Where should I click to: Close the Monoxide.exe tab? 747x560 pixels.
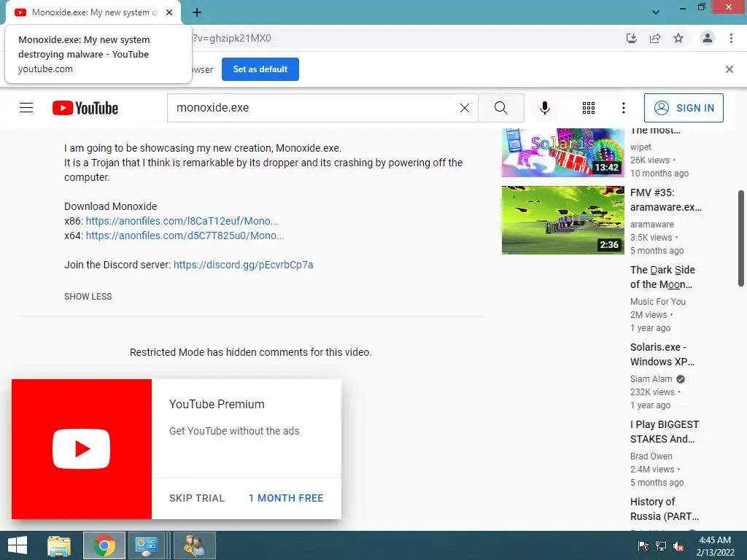coord(169,12)
